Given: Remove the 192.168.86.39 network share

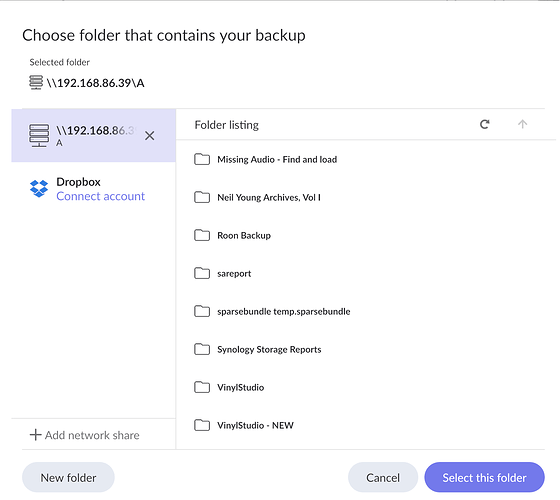Looking at the screenshot, I should [150, 136].
